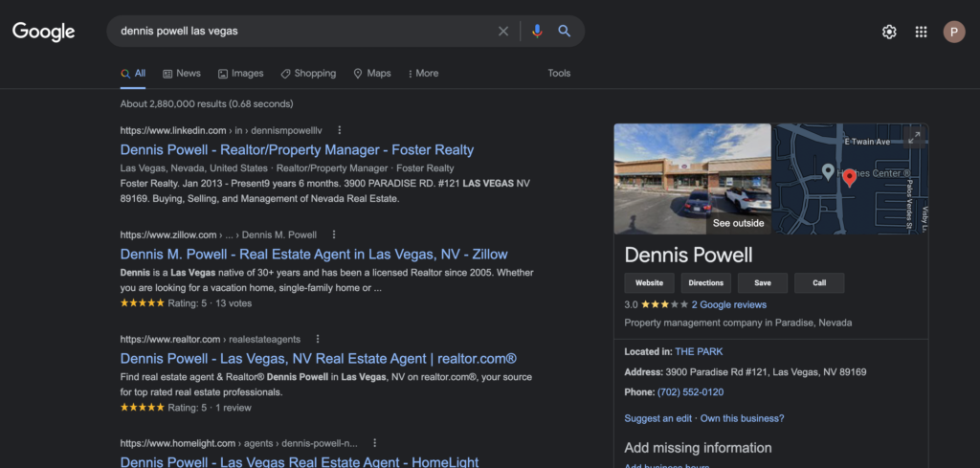Image resolution: width=980 pixels, height=468 pixels.
Task: Switch to the Shopping tab
Action: (308, 74)
